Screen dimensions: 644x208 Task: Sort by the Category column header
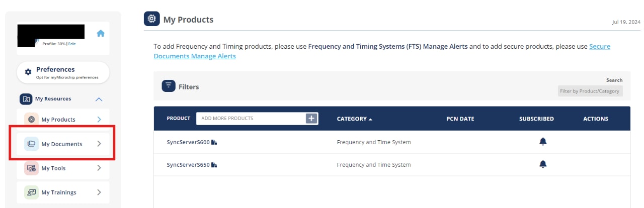tap(355, 119)
